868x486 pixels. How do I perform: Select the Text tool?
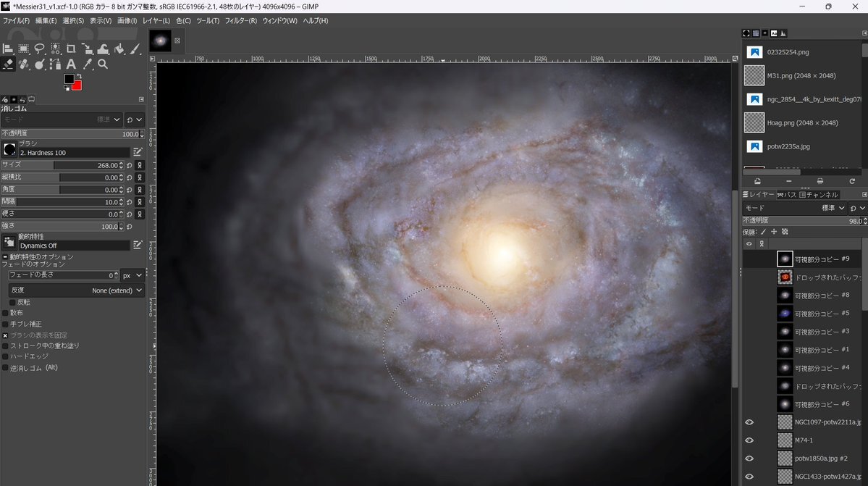[71, 64]
